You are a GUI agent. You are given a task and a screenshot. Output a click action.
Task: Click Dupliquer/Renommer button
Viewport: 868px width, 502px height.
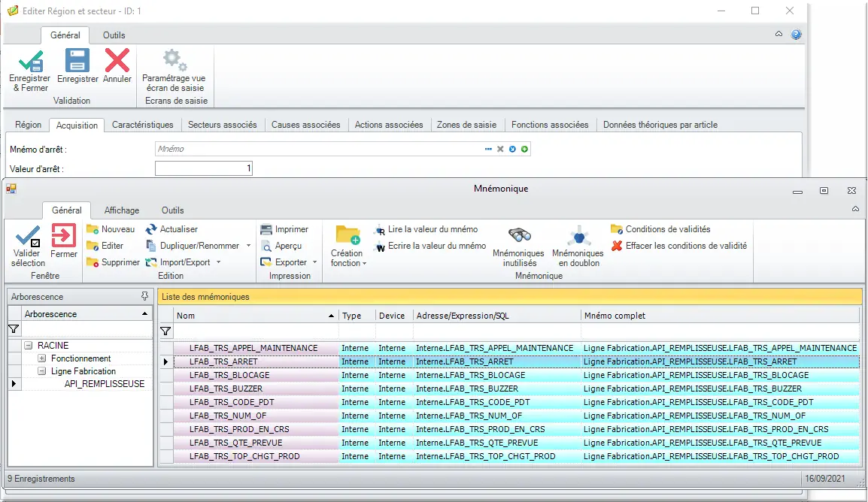pos(193,246)
